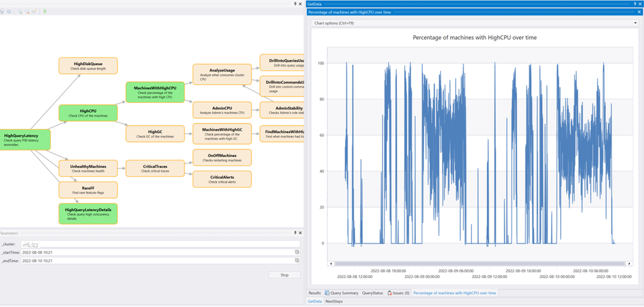Click the 2022-08-09 06:00:00 axis label

(456, 270)
